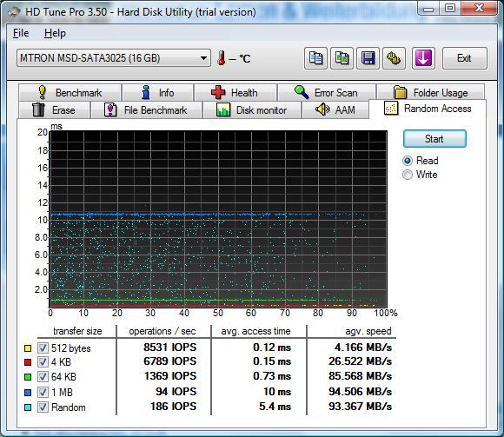This screenshot has width=504, height=437.
Task: Click the HD Tune title bar icon
Action: [14, 12]
